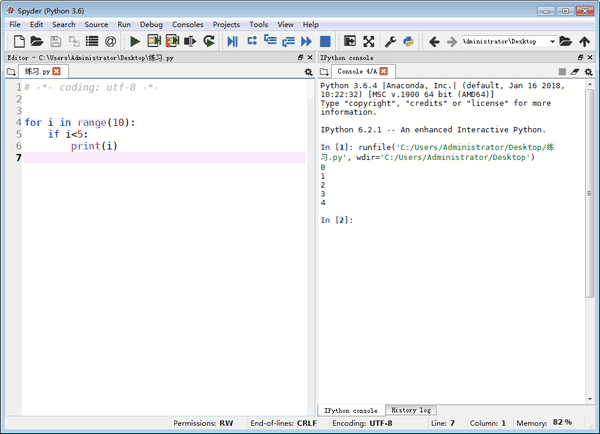Open the Debug menu
600x434 pixels.
[x=151, y=24]
